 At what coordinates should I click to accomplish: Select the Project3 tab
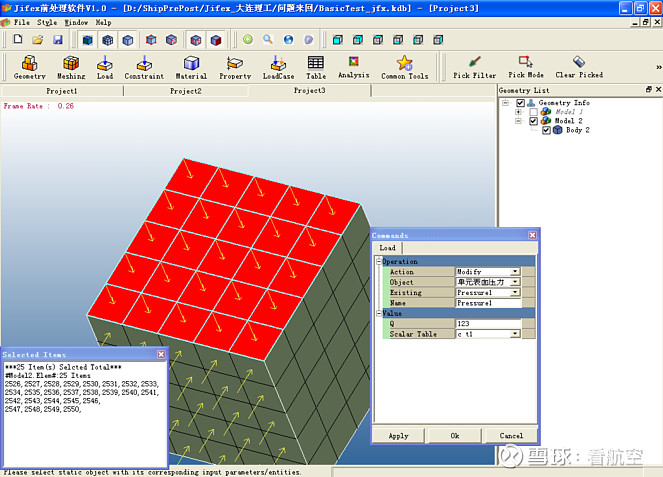[x=310, y=90]
